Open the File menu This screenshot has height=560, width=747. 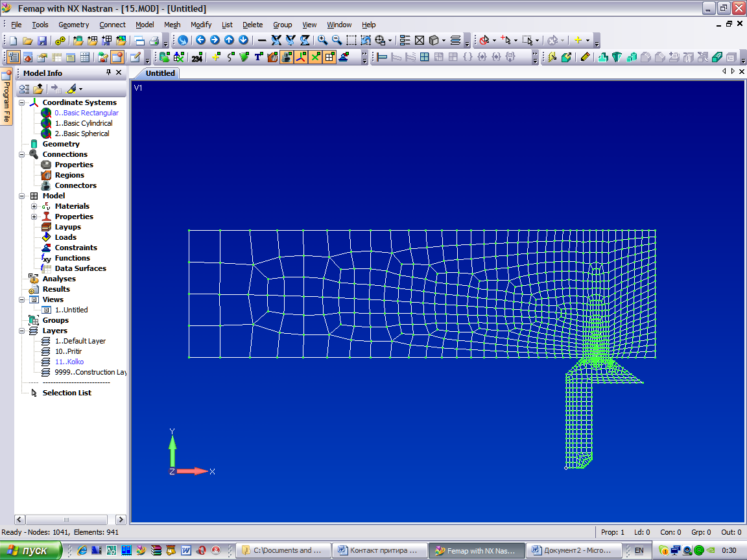[x=16, y=25]
